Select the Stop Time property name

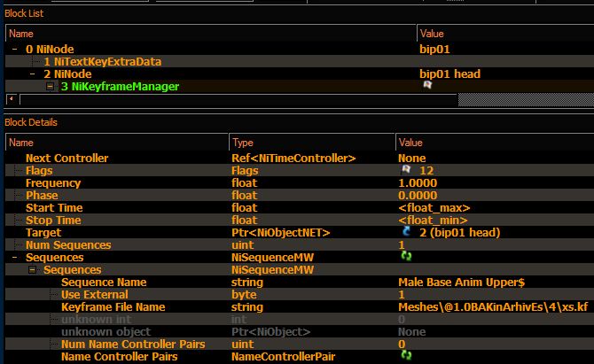coord(53,221)
